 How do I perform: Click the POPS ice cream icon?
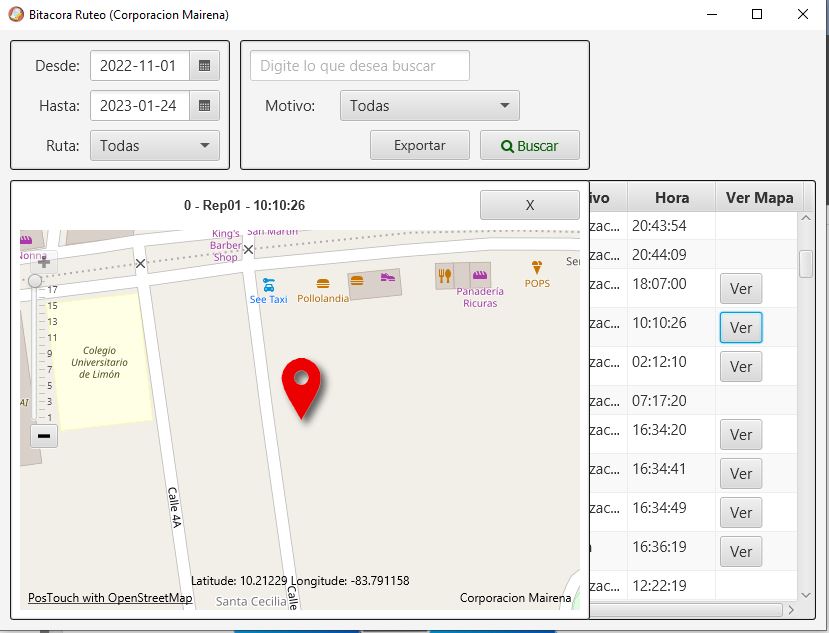coord(537,268)
